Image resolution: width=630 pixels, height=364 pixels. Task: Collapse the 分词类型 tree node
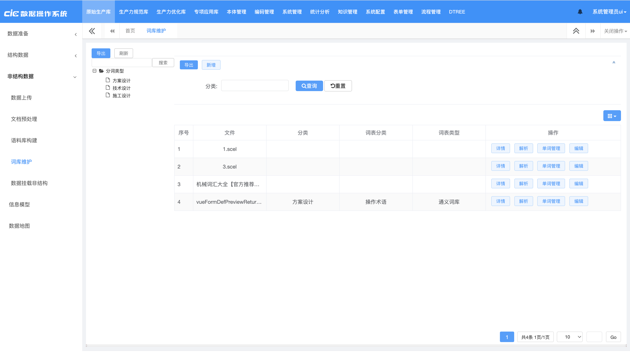[x=94, y=71]
